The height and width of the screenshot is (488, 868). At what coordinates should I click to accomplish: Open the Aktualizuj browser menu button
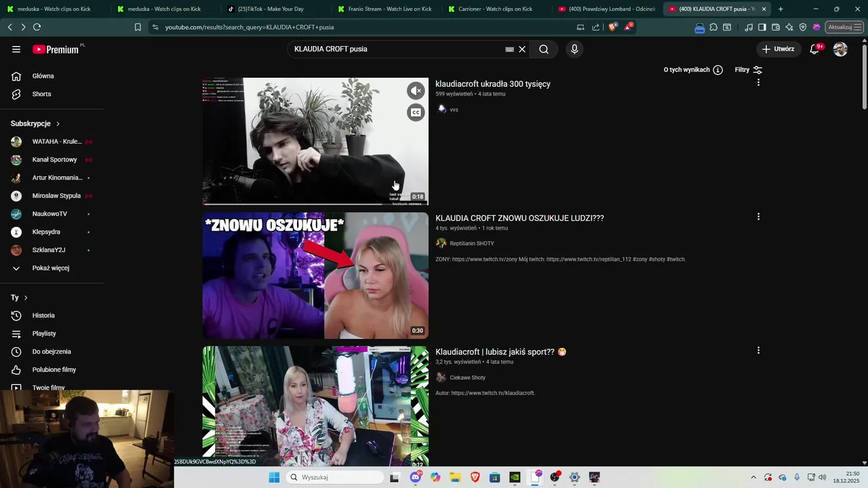pos(843,27)
